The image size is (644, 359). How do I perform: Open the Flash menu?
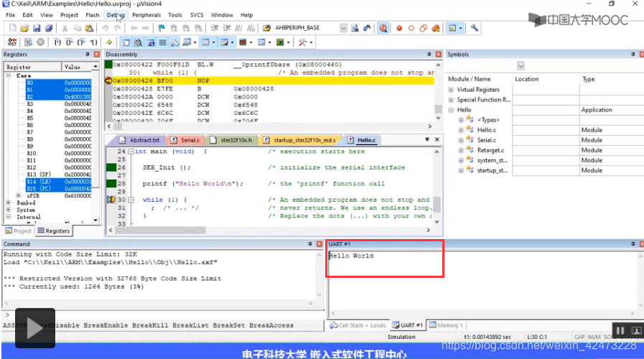tap(93, 15)
